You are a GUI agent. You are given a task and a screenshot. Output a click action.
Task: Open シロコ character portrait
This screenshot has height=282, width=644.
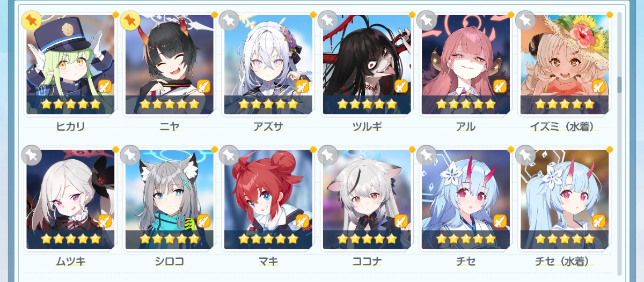click(x=170, y=199)
